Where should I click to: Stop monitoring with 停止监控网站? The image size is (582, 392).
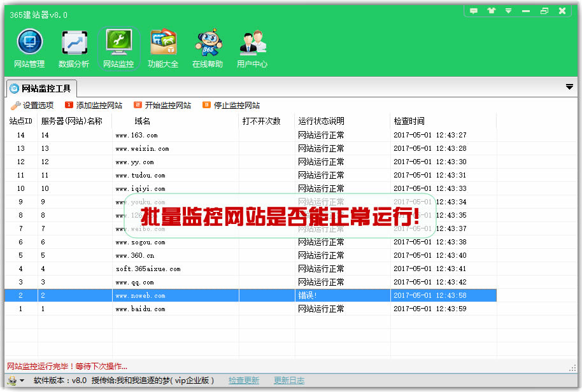click(231, 106)
